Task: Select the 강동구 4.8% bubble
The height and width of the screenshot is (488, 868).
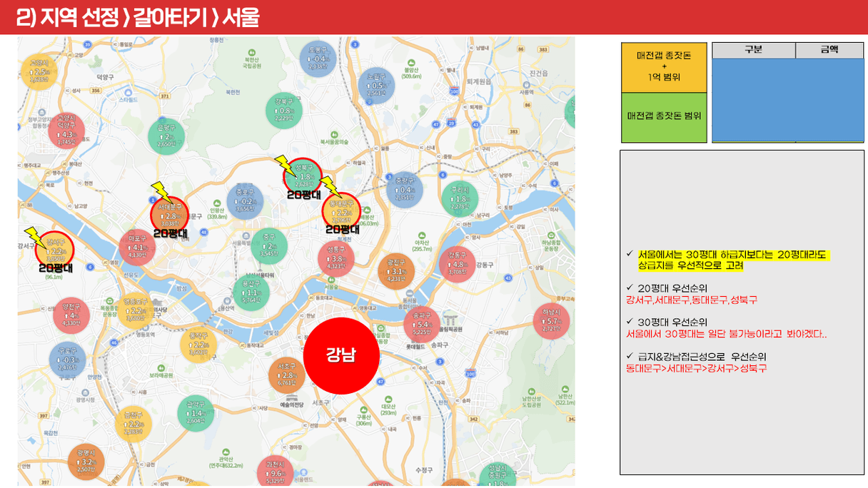Action: (456, 264)
